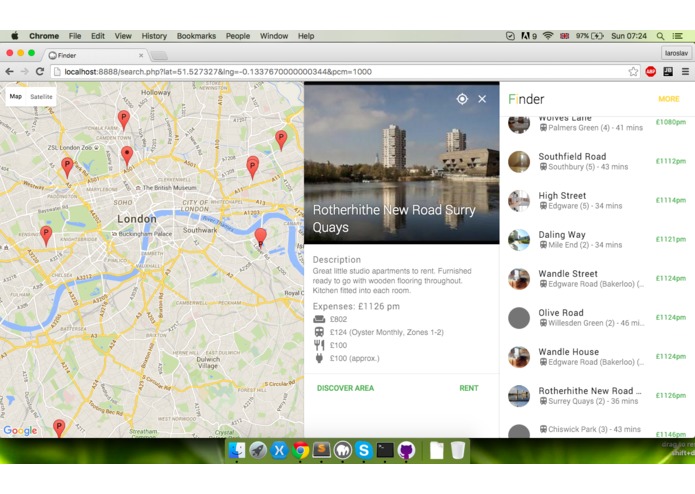Click the JB extension icon

point(668,71)
